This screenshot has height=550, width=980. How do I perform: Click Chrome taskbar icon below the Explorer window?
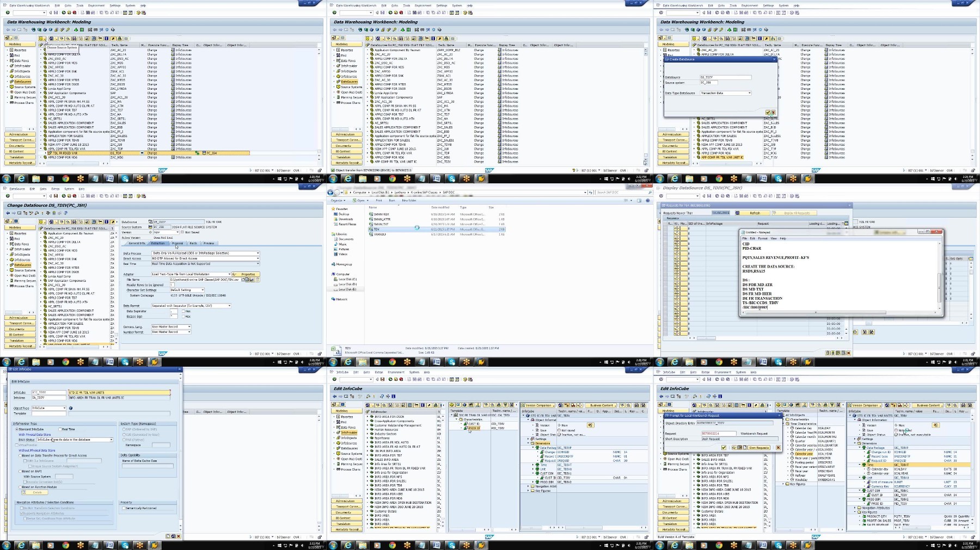[392, 361]
